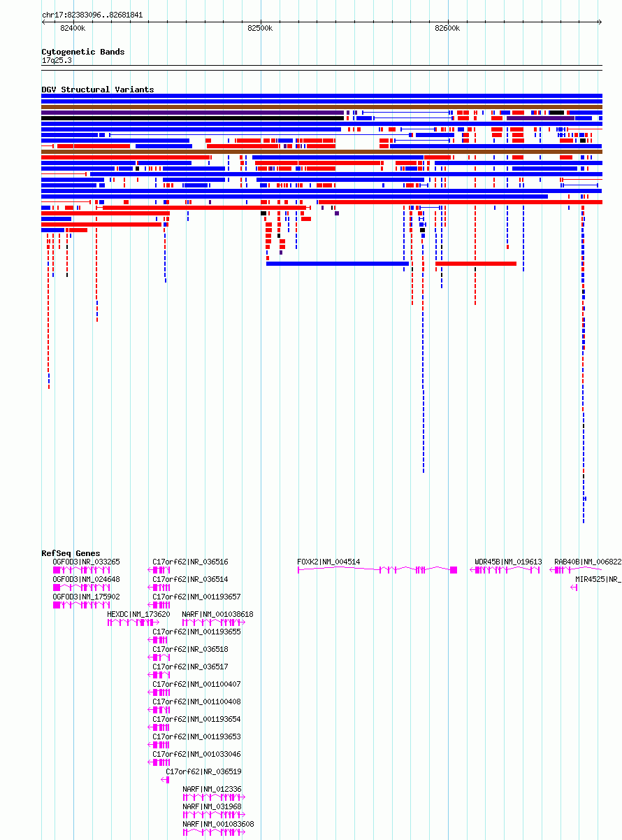
Task: Click the MIR4525 gene label
Action: pyautogui.click(x=598, y=579)
